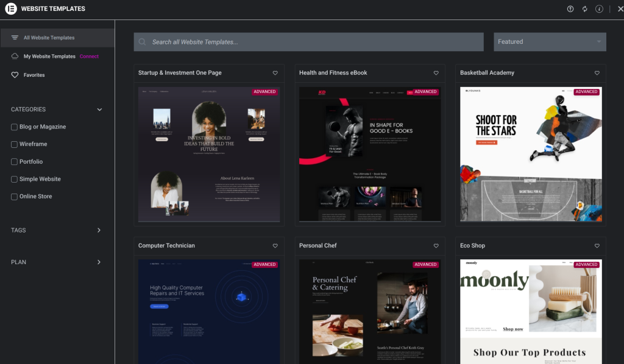Viewport: 624px width, 364px height.
Task: Click the Website Templates header title
Action: point(53,9)
